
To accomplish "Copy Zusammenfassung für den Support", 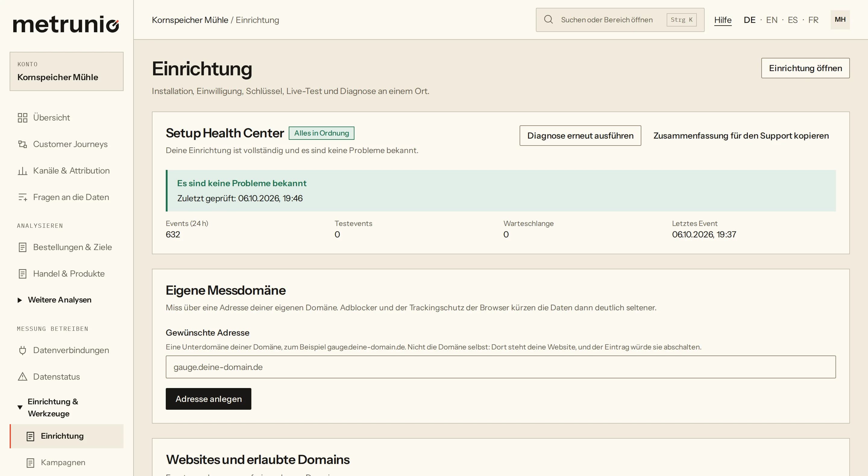I will coord(741,136).
